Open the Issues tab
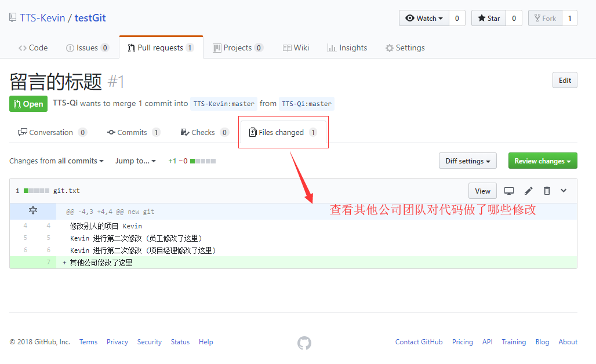596x364 pixels. point(88,48)
